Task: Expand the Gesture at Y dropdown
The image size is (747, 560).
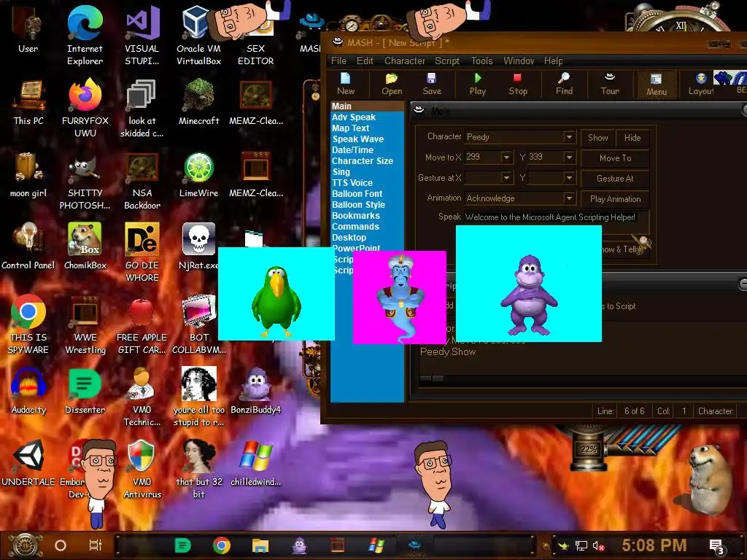Action: (569, 178)
